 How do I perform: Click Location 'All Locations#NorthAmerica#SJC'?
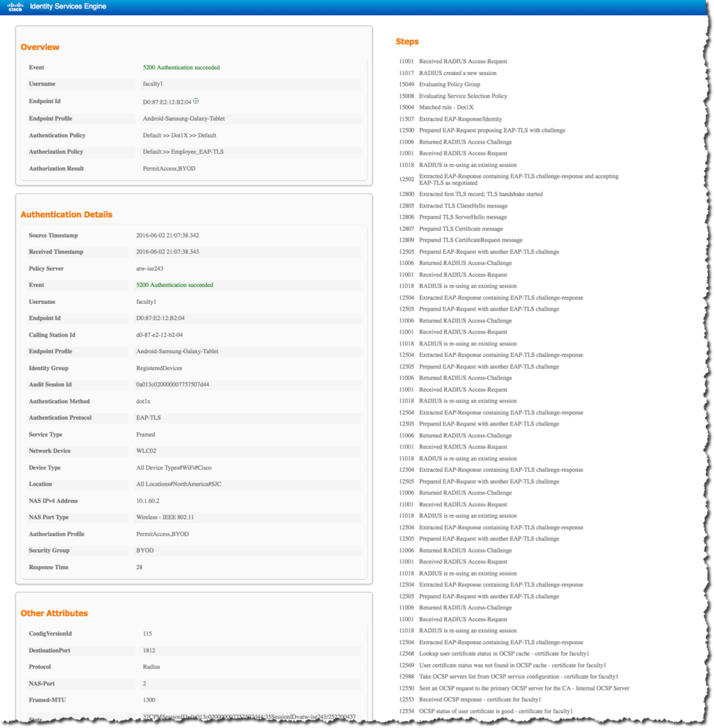click(179, 484)
